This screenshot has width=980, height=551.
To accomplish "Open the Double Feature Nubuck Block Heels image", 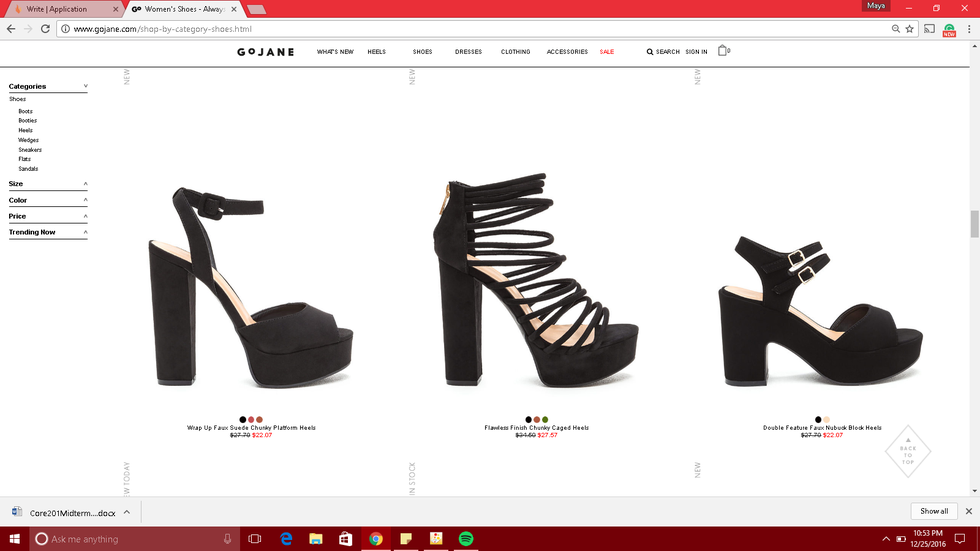I will (822, 310).
